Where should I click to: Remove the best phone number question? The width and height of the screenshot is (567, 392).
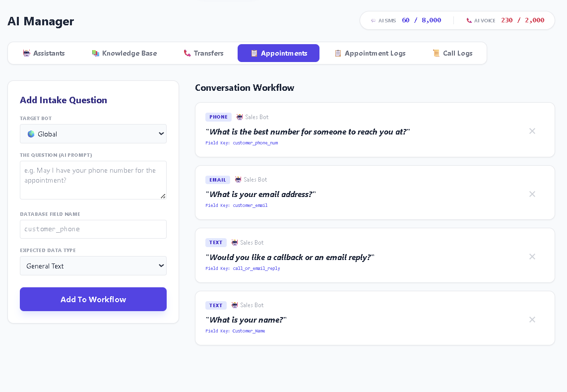point(532,131)
